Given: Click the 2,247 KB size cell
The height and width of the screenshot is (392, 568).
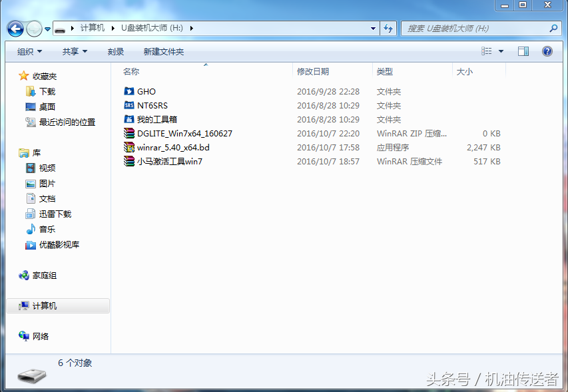Looking at the screenshot, I should [x=483, y=147].
